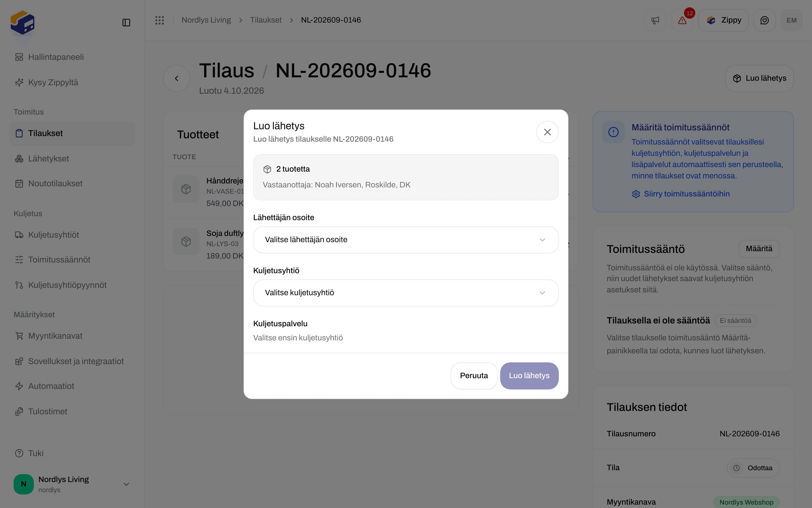Image resolution: width=812 pixels, height=508 pixels.
Task: Click Vastaanottaja: Noah Iversen, Roskilde, DK
Action: [337, 185]
